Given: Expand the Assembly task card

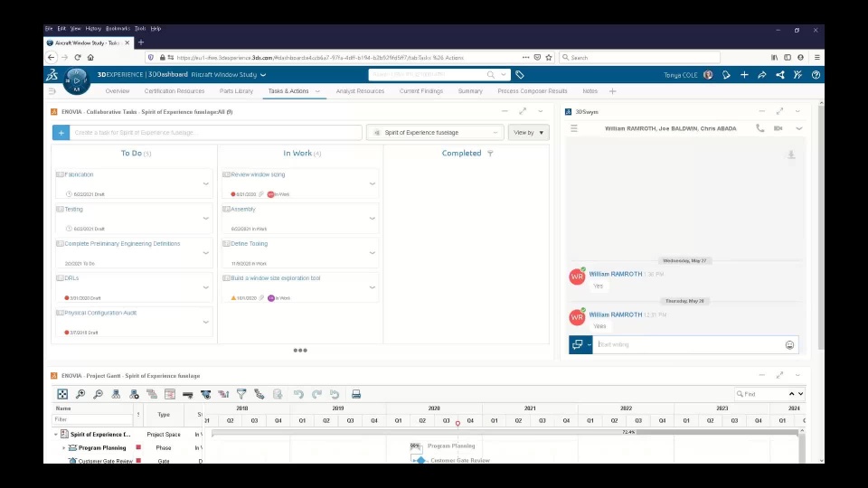Looking at the screenshot, I should [372, 218].
